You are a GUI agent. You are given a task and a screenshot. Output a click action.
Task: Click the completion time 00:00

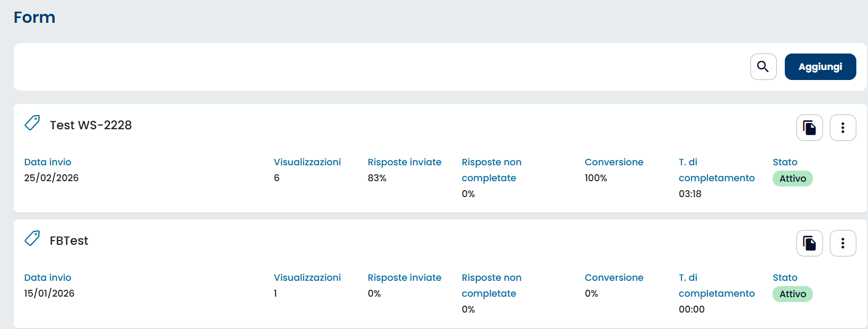tap(692, 309)
